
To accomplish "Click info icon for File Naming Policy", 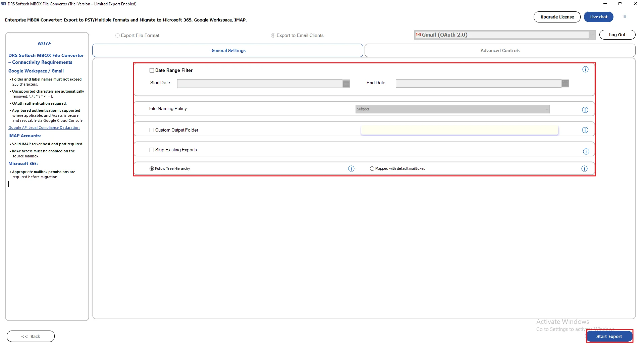I will point(585,110).
